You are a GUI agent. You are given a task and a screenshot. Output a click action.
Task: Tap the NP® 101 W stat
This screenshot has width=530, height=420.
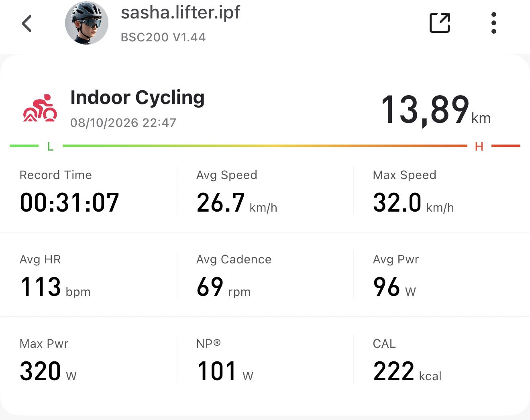click(x=265, y=359)
